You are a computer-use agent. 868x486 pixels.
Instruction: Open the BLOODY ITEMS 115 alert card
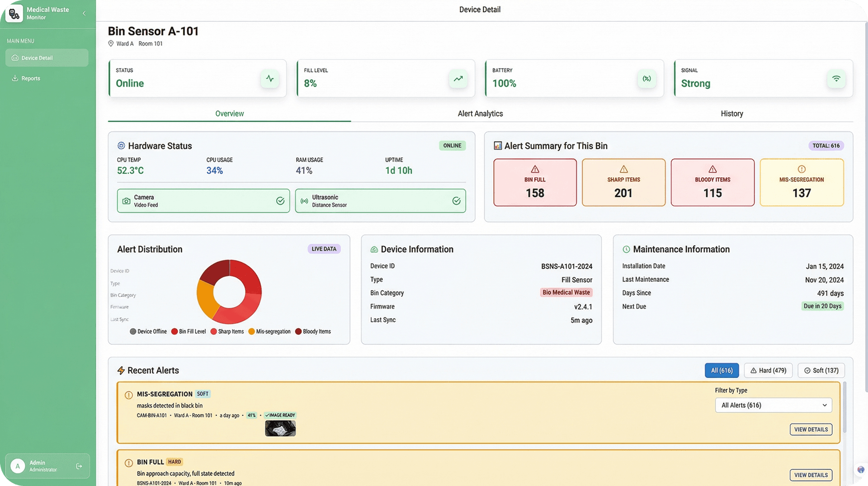pos(712,182)
